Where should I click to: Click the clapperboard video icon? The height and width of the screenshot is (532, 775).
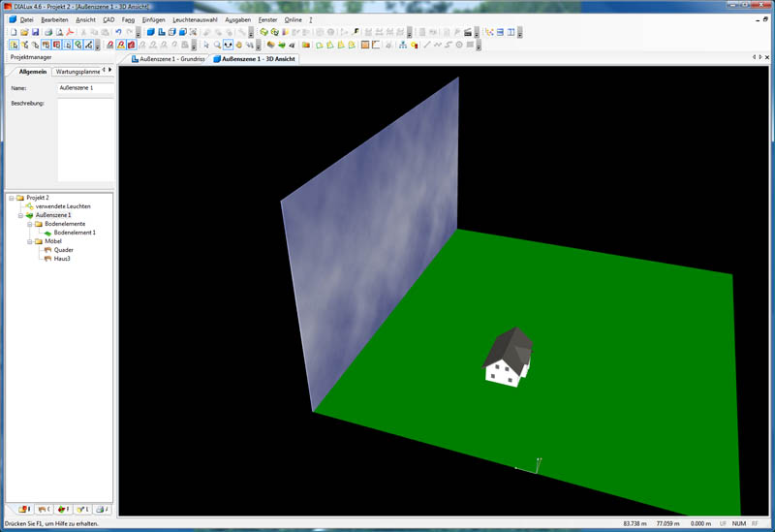468,32
